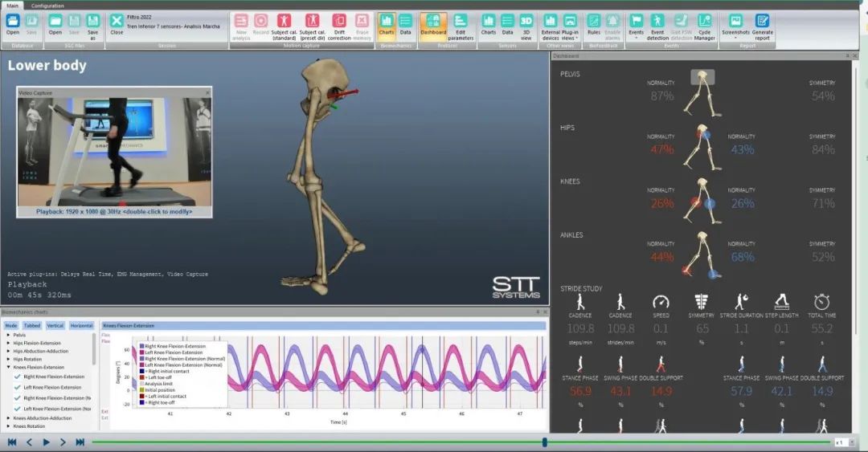This screenshot has height=452, width=868.
Task: Uncheck Right Knee Flexion-Extension curve
Action: click(x=17, y=377)
